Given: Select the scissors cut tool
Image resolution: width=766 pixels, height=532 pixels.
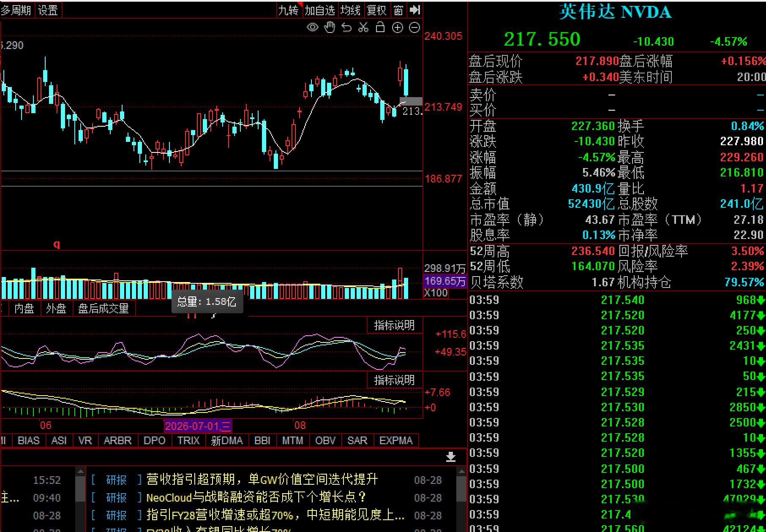Looking at the screenshot, I should pyautogui.click(x=363, y=28).
